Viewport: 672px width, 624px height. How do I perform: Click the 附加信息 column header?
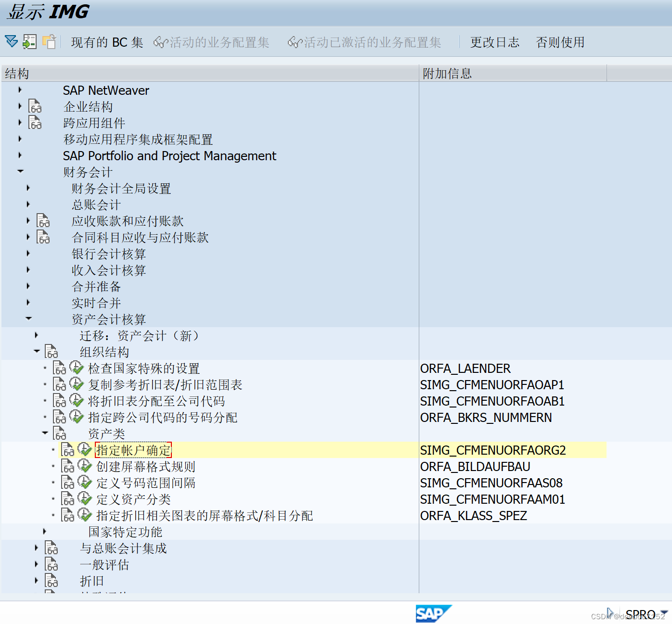[x=513, y=73]
